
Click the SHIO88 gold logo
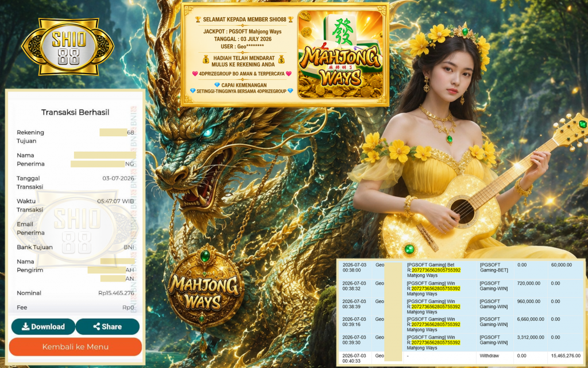[x=68, y=47]
